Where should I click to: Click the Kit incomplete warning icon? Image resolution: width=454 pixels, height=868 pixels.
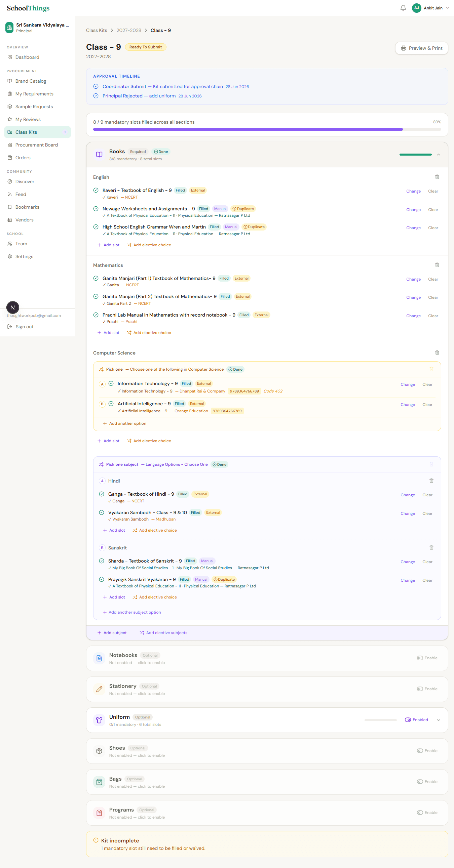96,840
